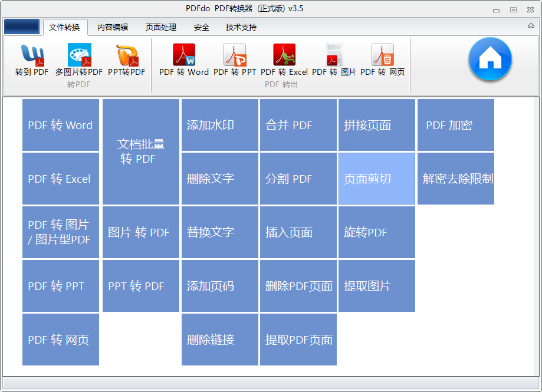The image size is (542, 392).
Task: Click the PDF 转 图片 ribbon icon
Action: (x=334, y=60)
